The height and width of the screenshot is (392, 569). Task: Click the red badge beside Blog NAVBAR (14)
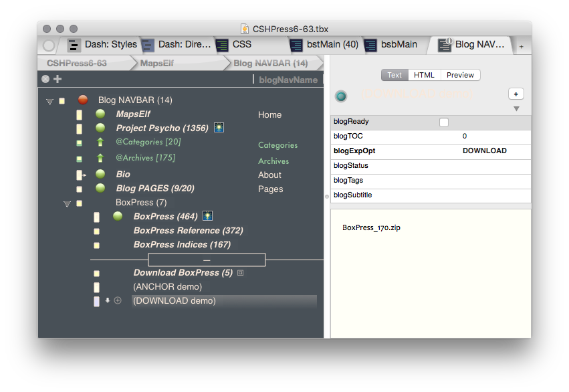tap(83, 100)
